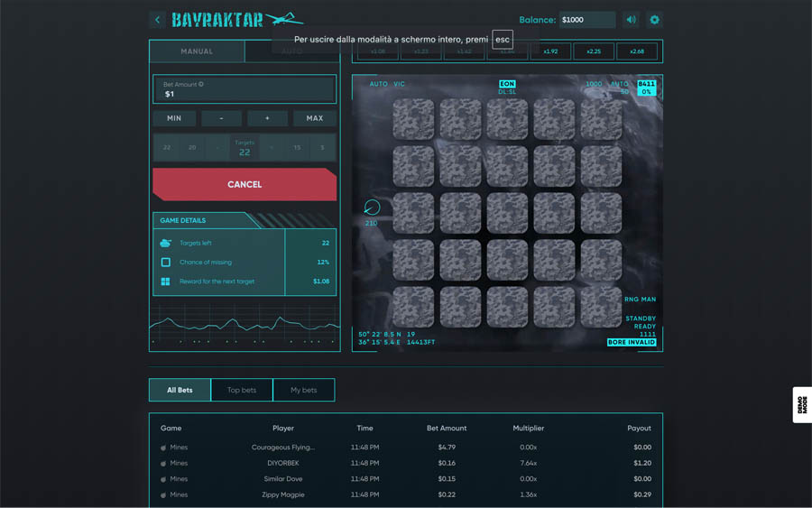This screenshot has width=812, height=508.
Task: Open the All Bets tab
Action: pos(180,390)
